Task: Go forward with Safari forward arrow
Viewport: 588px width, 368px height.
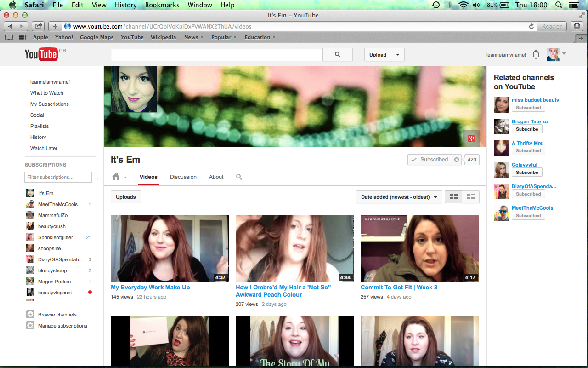Action: click(x=22, y=26)
